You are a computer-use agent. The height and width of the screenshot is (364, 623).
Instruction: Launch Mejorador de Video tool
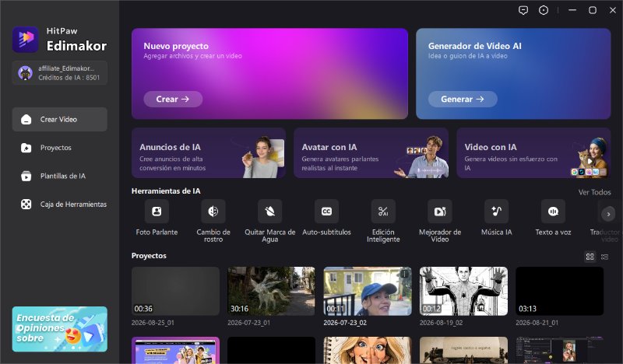point(440,221)
